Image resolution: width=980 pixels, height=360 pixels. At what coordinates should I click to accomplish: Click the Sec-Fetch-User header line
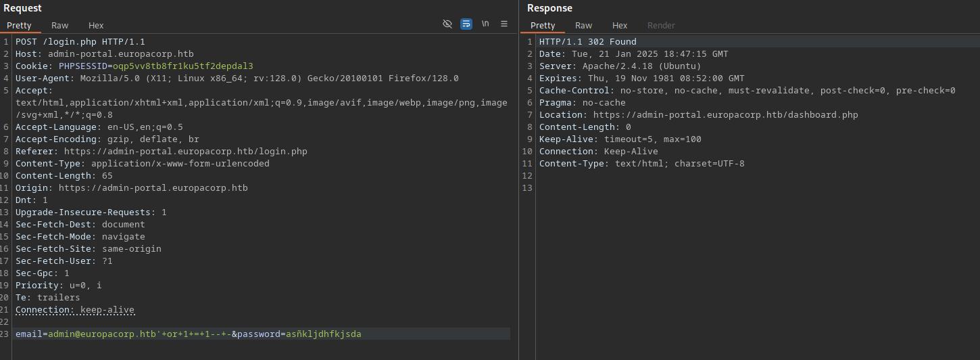pos(64,261)
